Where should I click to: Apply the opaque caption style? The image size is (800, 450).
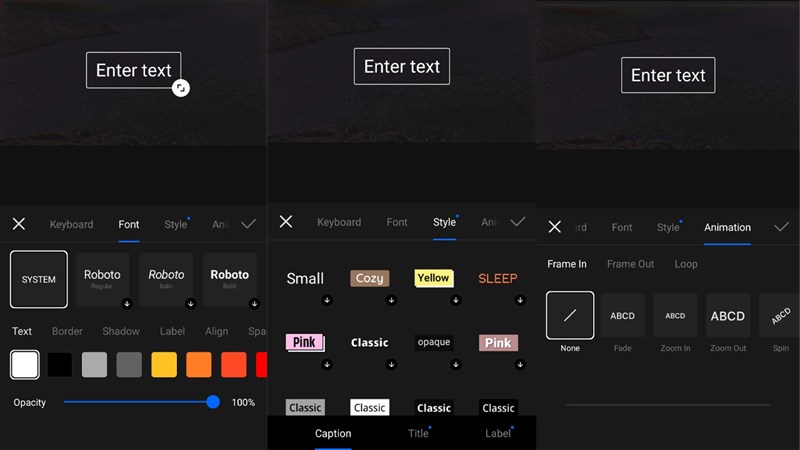(x=434, y=342)
